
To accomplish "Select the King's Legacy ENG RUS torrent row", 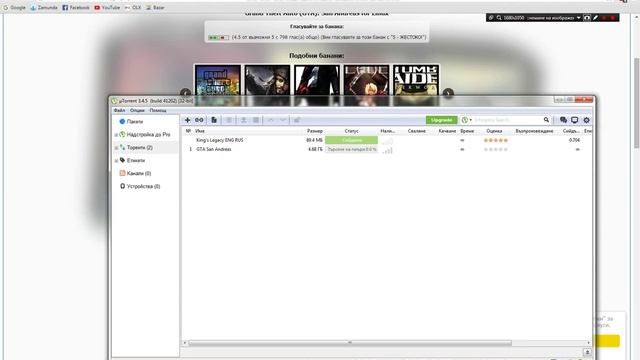I will 386,140.
